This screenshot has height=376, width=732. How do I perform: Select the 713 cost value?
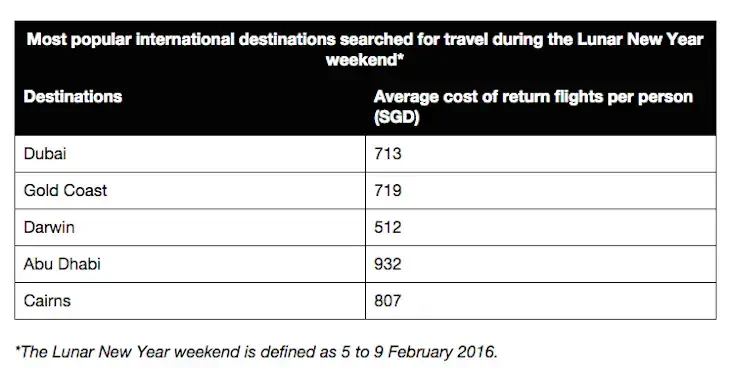(387, 154)
